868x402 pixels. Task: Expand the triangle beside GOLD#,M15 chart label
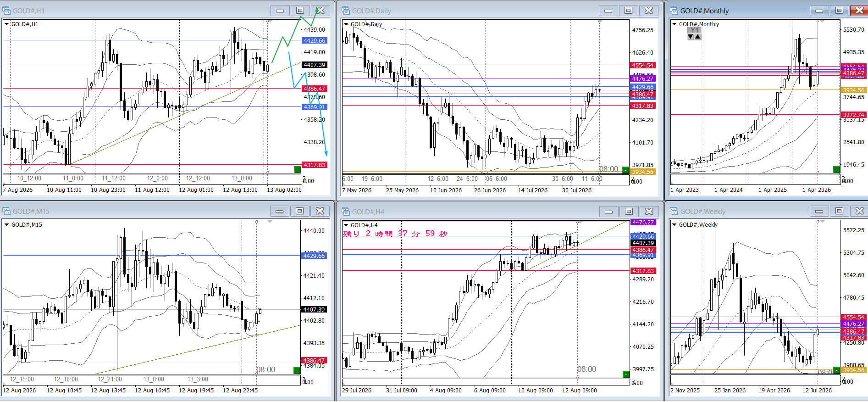pyautogui.click(x=6, y=225)
